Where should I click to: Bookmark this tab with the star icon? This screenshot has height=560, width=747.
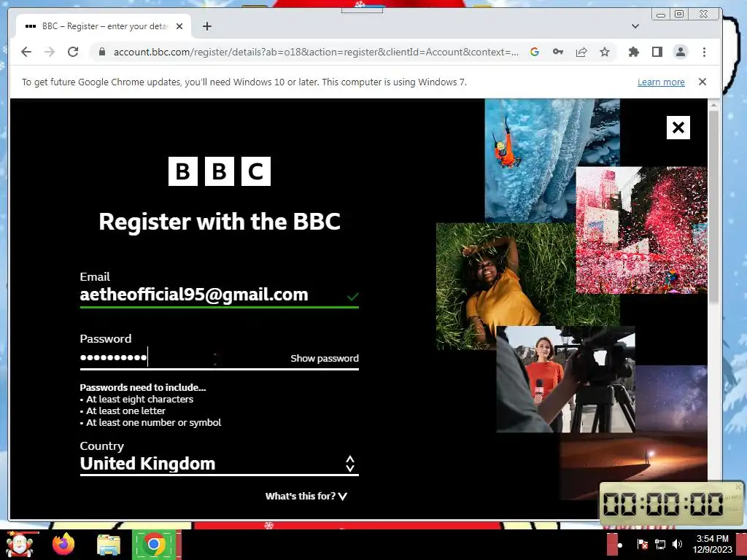(x=605, y=52)
